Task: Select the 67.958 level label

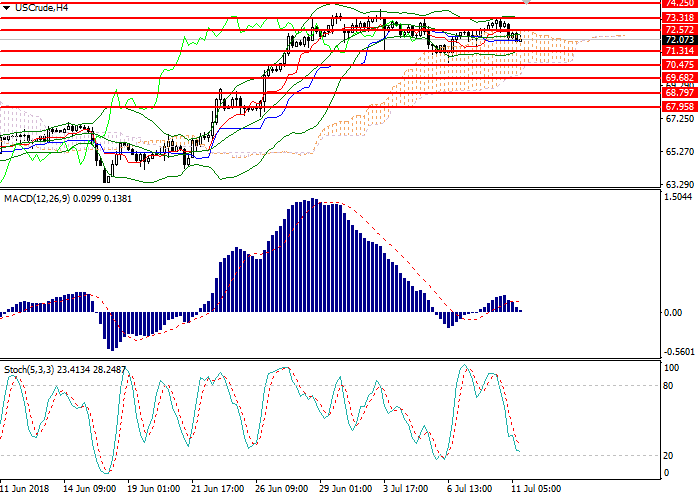Action: 680,107
